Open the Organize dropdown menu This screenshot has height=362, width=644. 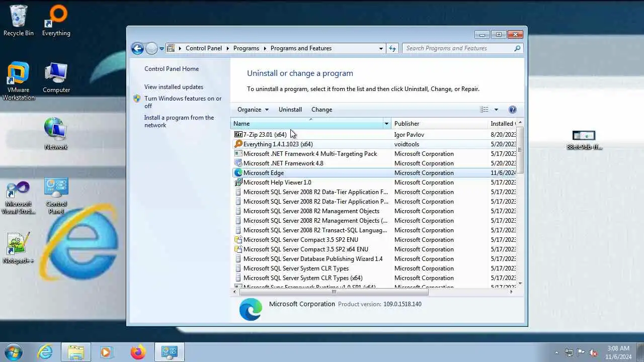tap(253, 110)
